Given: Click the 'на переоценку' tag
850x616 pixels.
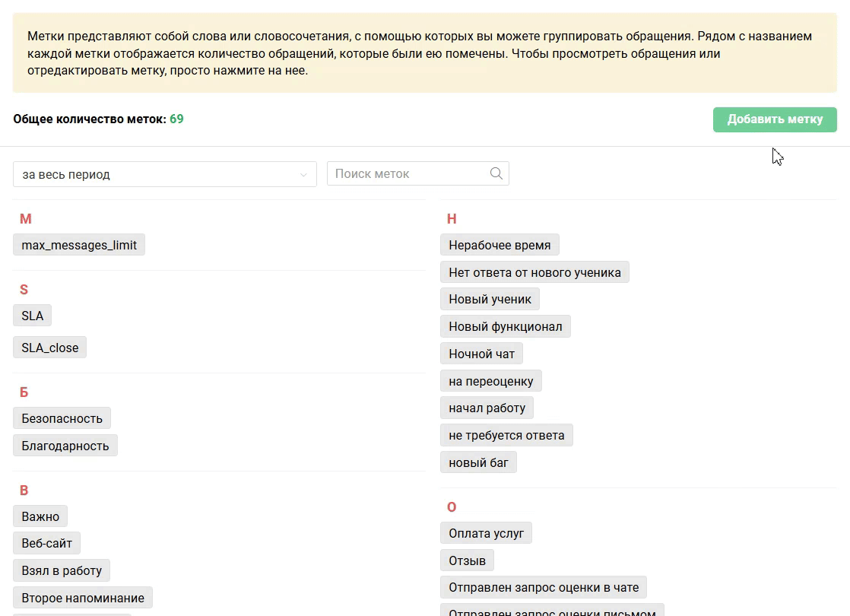Looking at the screenshot, I should [491, 381].
